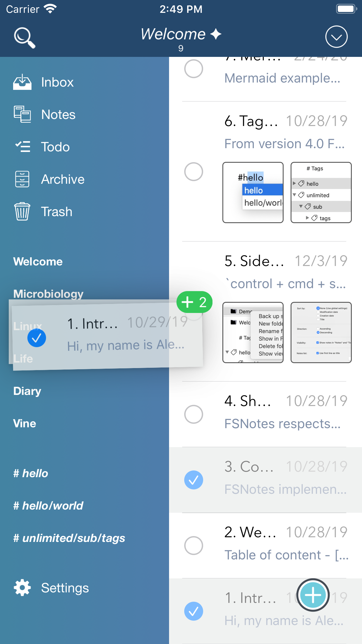Open note titled 4. Sh…
362x644 pixels.
tap(248, 401)
